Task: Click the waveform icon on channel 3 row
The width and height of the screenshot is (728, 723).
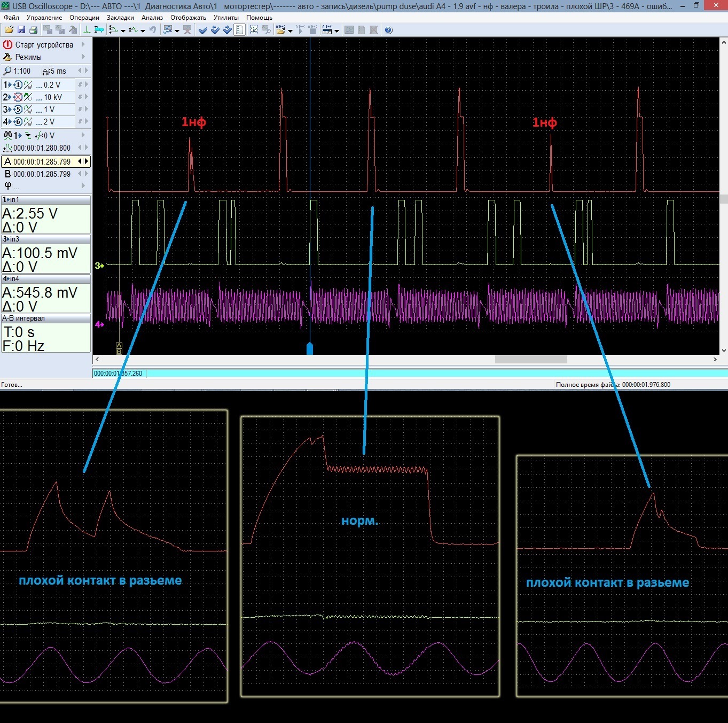Action: 28,110
